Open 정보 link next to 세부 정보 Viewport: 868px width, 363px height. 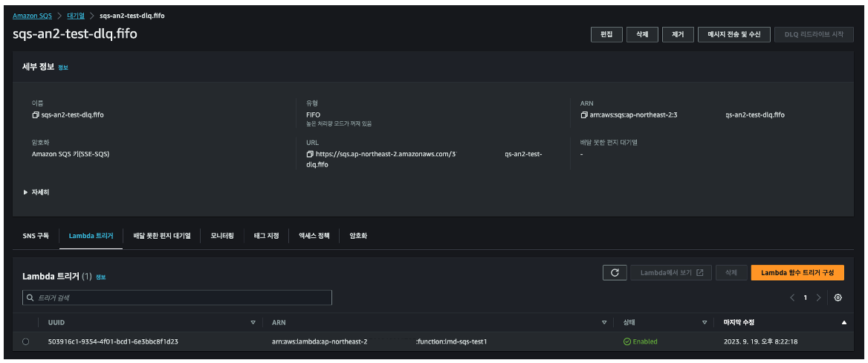(x=63, y=68)
